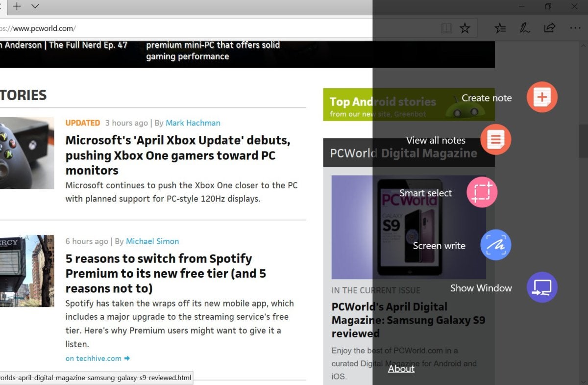Click the PCWorld Digital Magazine header

[x=409, y=153]
